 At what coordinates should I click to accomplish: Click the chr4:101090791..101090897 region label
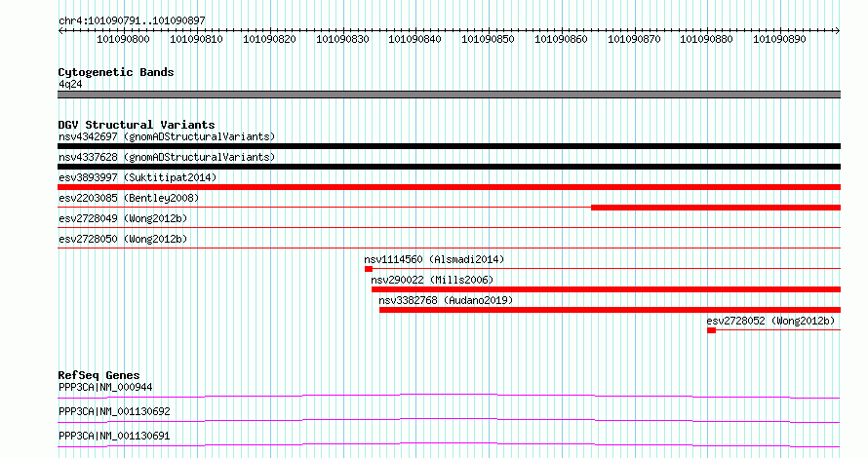click(132, 21)
